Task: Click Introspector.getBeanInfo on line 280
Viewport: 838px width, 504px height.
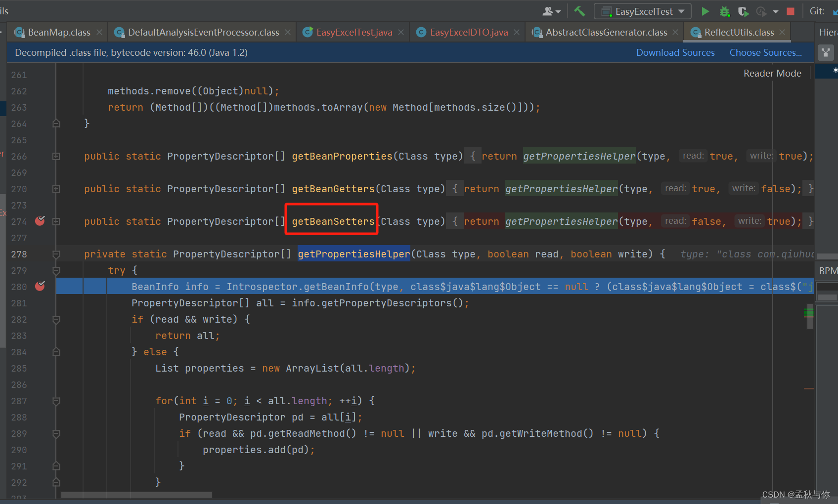Action: click(298, 287)
